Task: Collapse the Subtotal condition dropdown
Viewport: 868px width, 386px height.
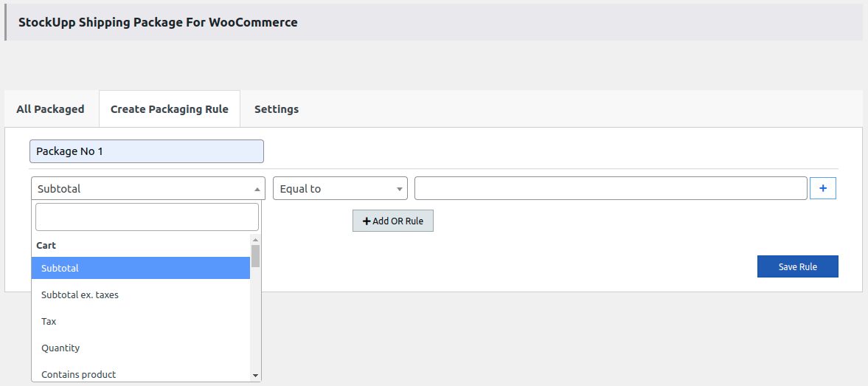Action: 147,188
